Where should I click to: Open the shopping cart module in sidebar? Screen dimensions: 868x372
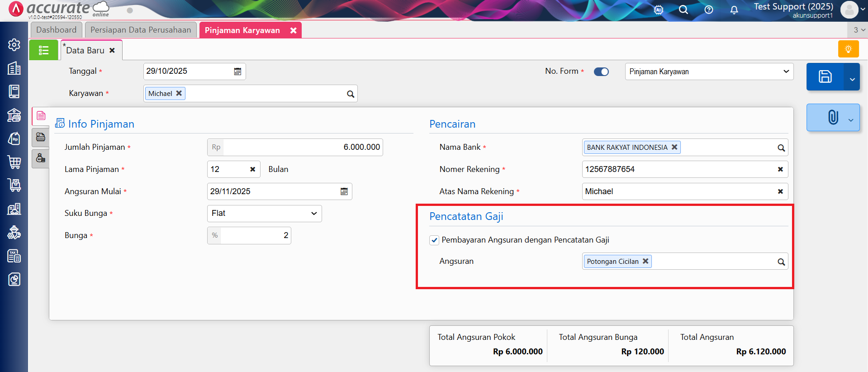click(x=14, y=162)
